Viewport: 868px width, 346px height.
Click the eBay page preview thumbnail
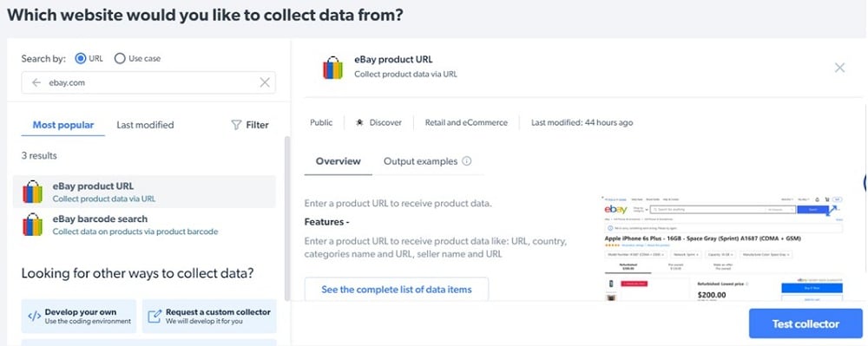pos(724,248)
